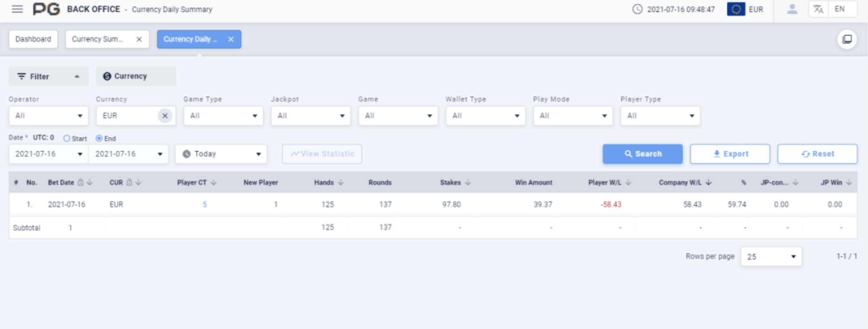Click the EUR flag currency icon

[736, 9]
